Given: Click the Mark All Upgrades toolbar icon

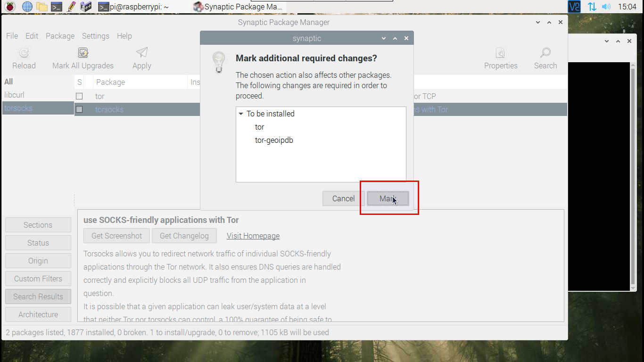Looking at the screenshot, I should point(83,53).
